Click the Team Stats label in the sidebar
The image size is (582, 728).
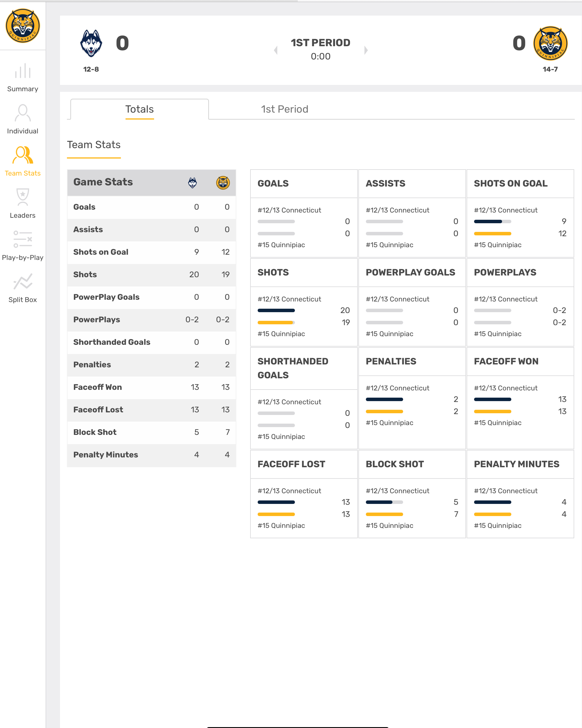coord(23,173)
